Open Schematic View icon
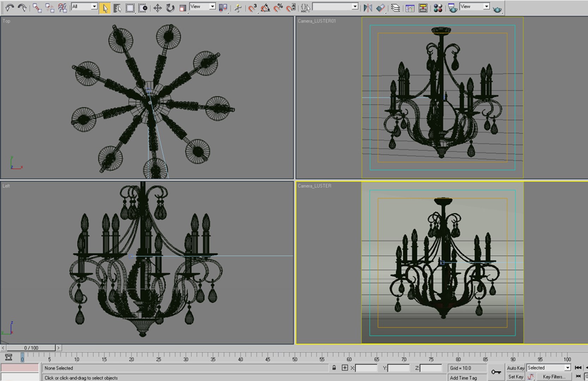Screen dimensions: 588x381 423,8
